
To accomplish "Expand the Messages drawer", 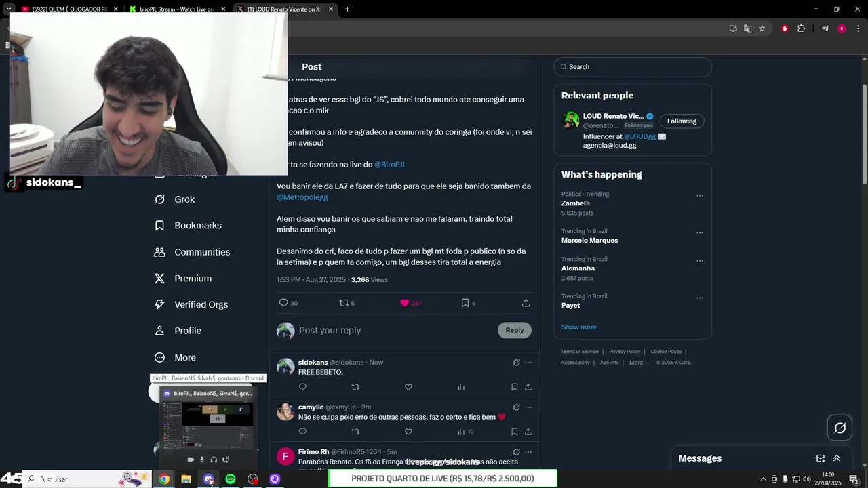I will (837, 458).
